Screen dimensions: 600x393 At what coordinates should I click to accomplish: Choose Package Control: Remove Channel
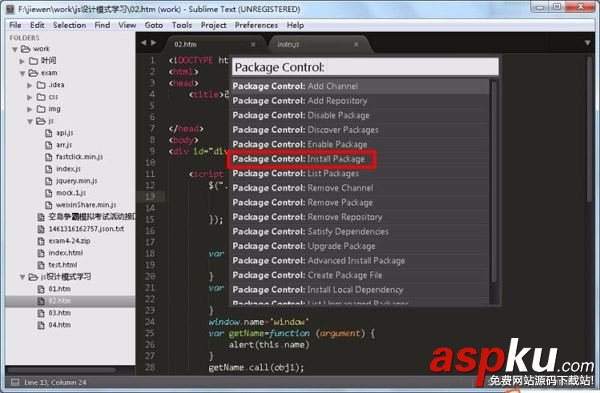tap(360, 188)
